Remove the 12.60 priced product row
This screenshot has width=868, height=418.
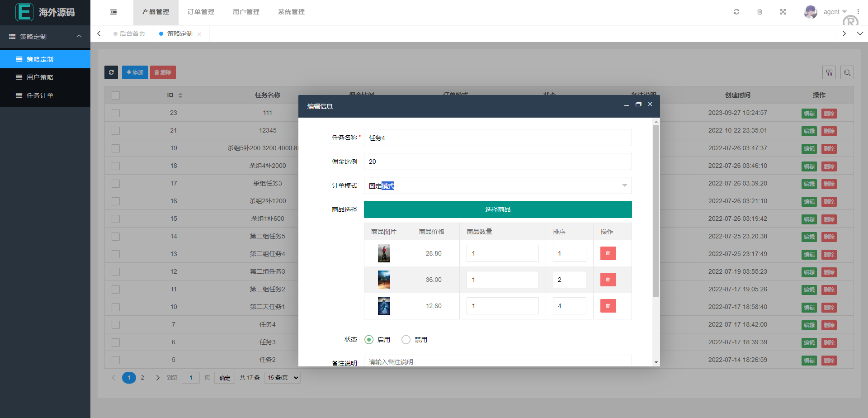coord(608,306)
